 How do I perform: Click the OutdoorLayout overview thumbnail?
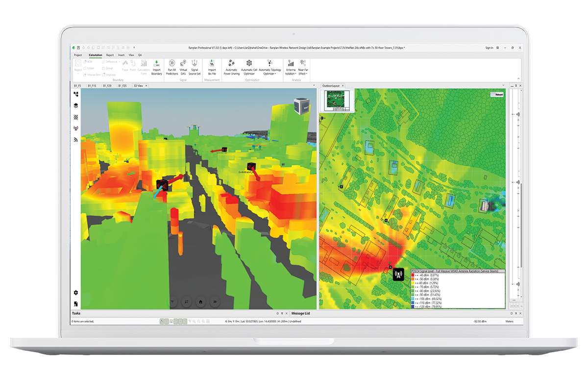point(337,101)
